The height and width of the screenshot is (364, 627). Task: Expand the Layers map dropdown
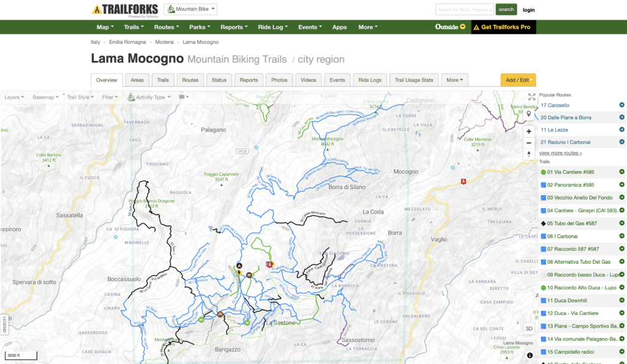(x=14, y=97)
